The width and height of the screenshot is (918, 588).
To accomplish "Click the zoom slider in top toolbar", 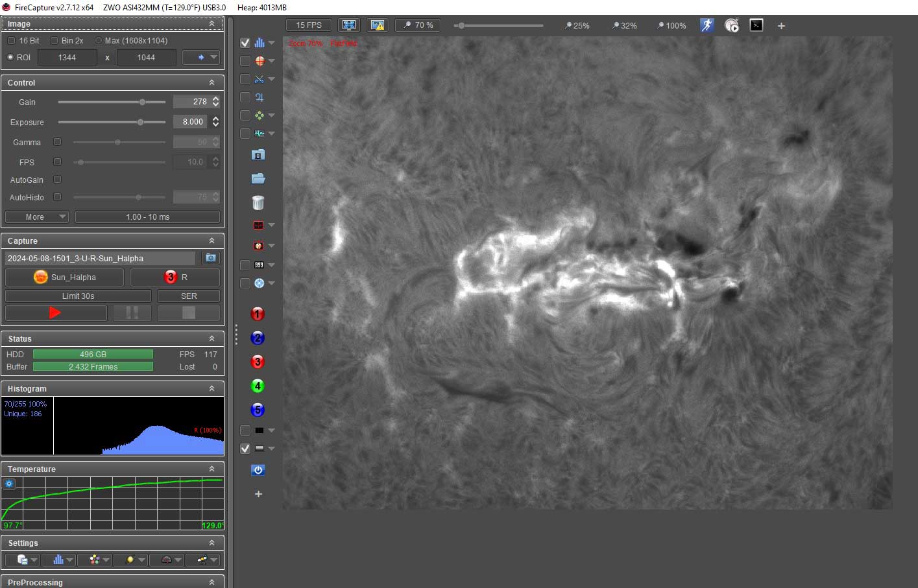I will [498, 25].
